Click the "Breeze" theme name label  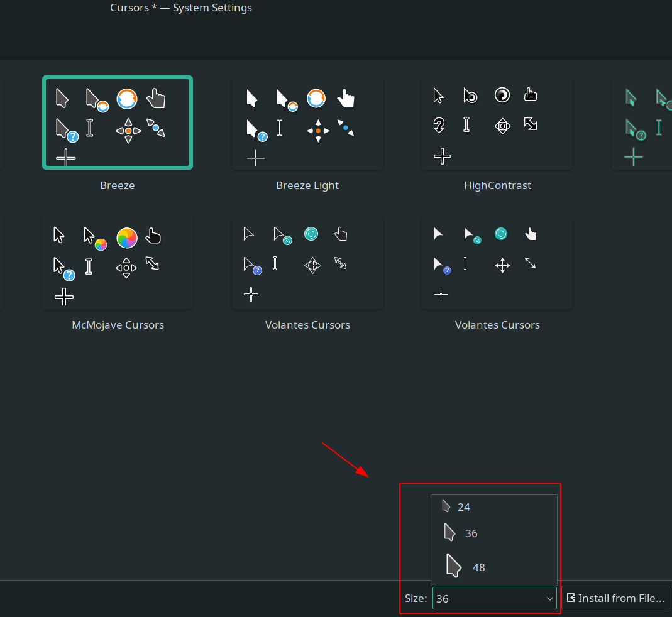click(x=118, y=185)
